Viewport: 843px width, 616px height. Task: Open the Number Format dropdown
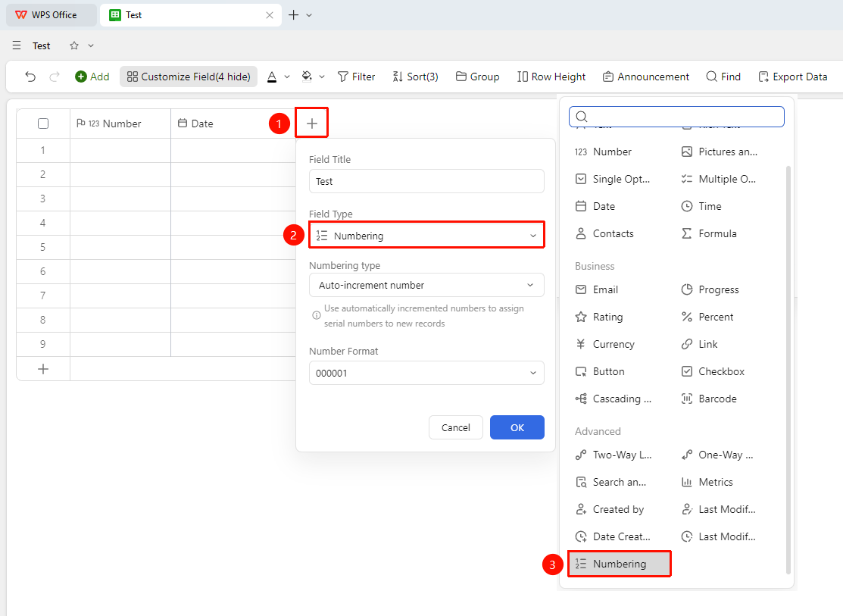pyautogui.click(x=427, y=373)
